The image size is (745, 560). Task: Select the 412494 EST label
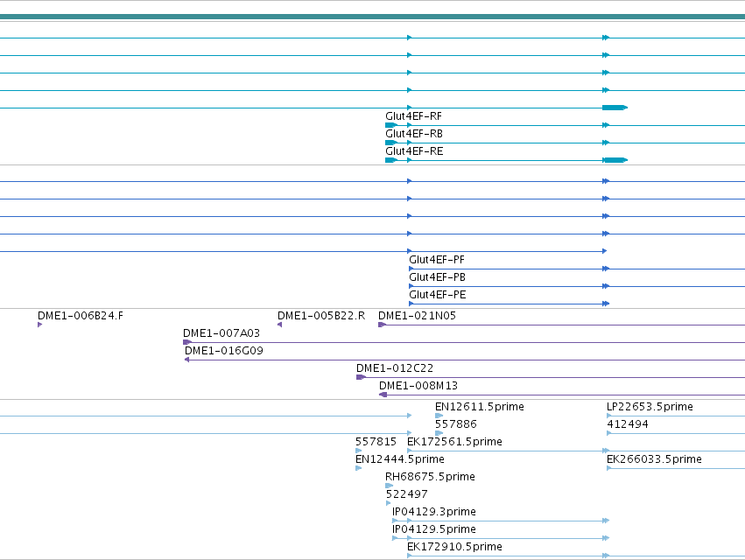(x=627, y=424)
